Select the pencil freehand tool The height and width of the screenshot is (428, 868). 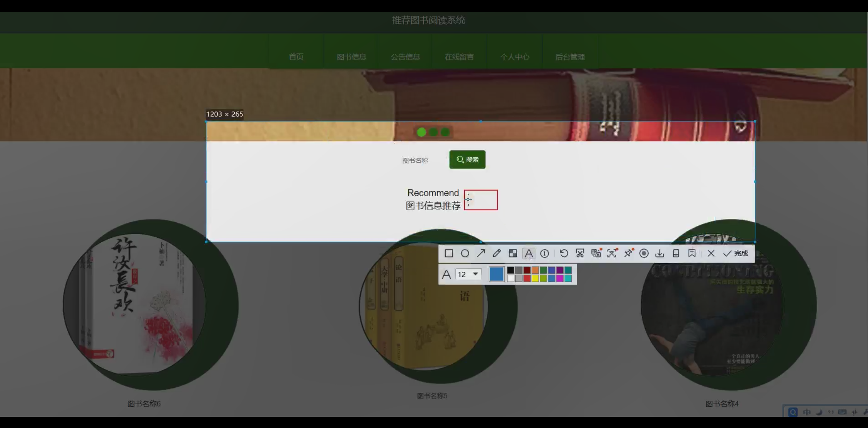click(497, 253)
